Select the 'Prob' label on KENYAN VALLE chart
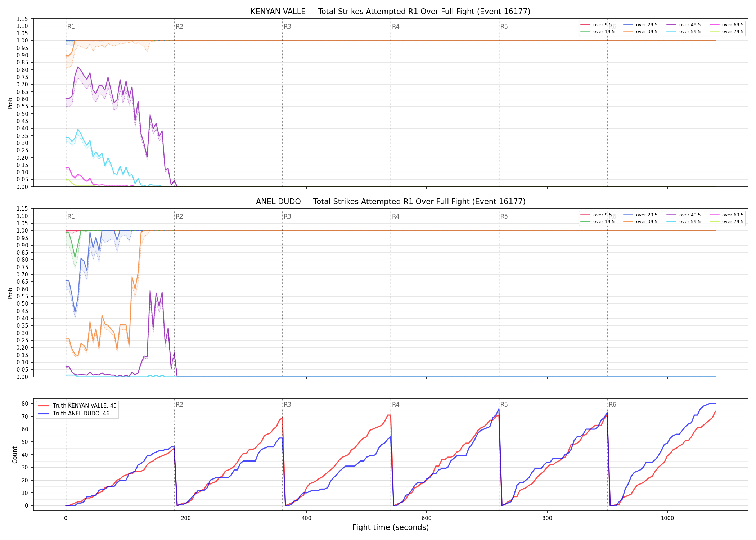Image resolution: width=756 pixels, height=540 pixels. (10, 103)
